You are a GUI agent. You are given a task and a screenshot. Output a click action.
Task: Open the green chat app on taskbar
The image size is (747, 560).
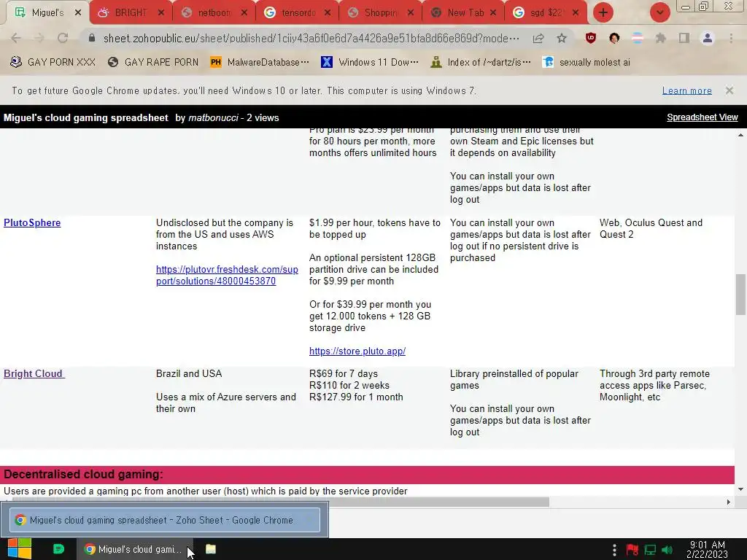(58, 549)
